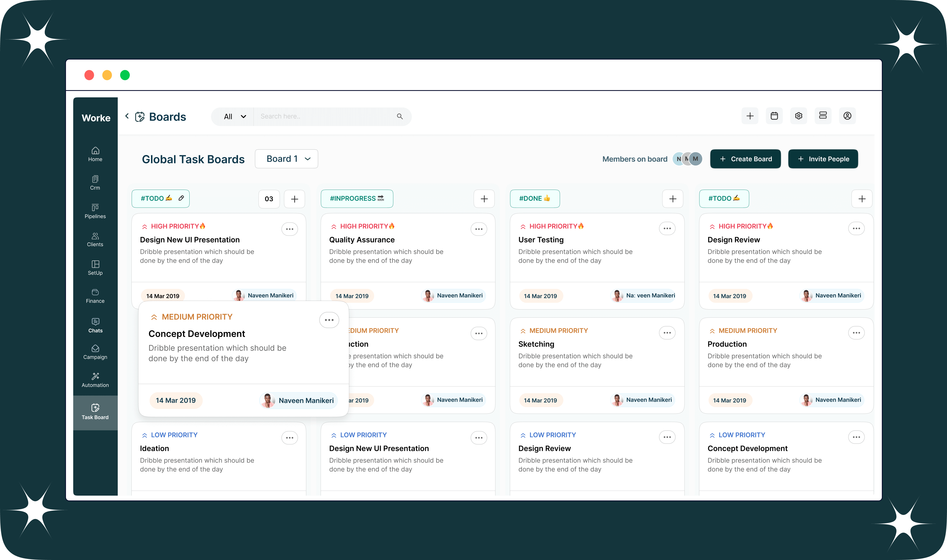Open options menu on Ideation card
This screenshot has height=560, width=947.
point(290,438)
